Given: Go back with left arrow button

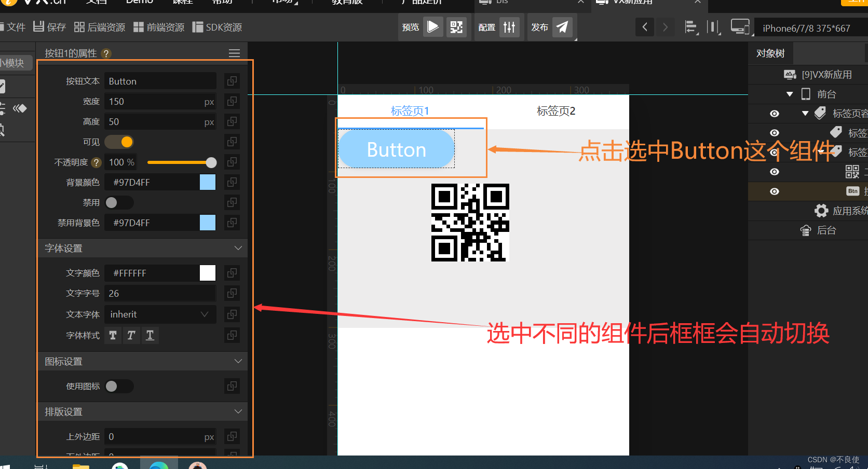Looking at the screenshot, I should click(x=645, y=27).
